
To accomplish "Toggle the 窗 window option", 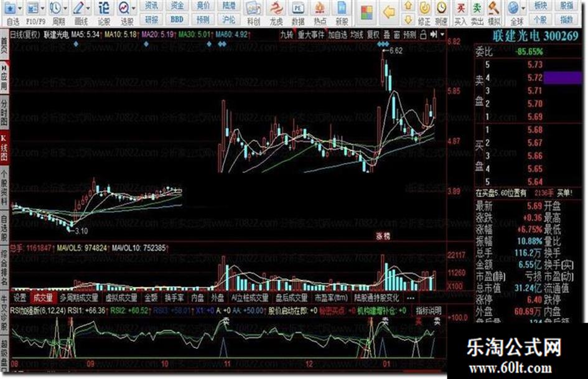I will 397,35.
